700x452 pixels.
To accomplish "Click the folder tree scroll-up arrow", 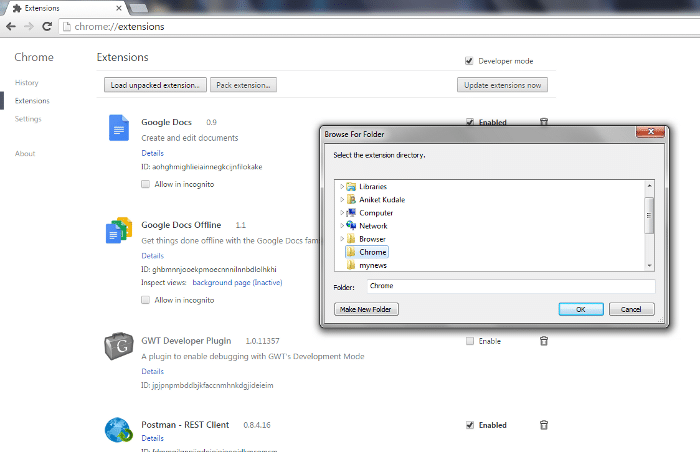I will click(x=650, y=185).
